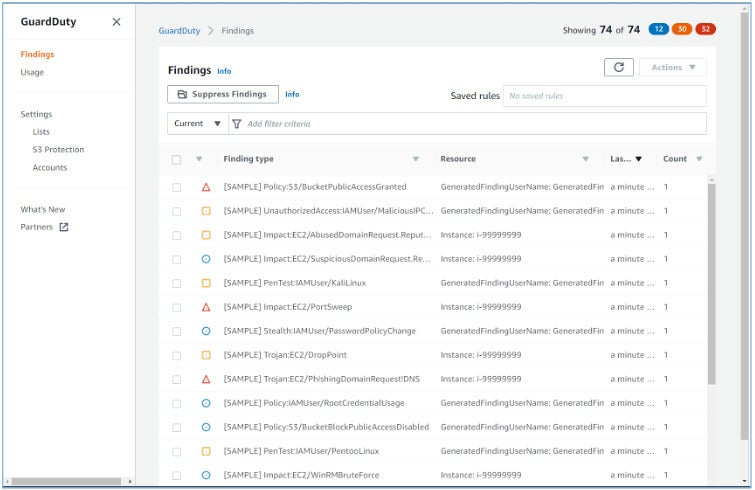Open the Saved rules dropdown
Screen dimensions: 755x490
coord(605,96)
